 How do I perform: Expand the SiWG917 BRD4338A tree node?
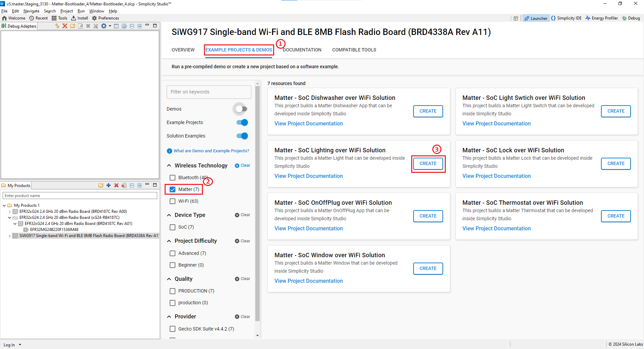(9, 236)
